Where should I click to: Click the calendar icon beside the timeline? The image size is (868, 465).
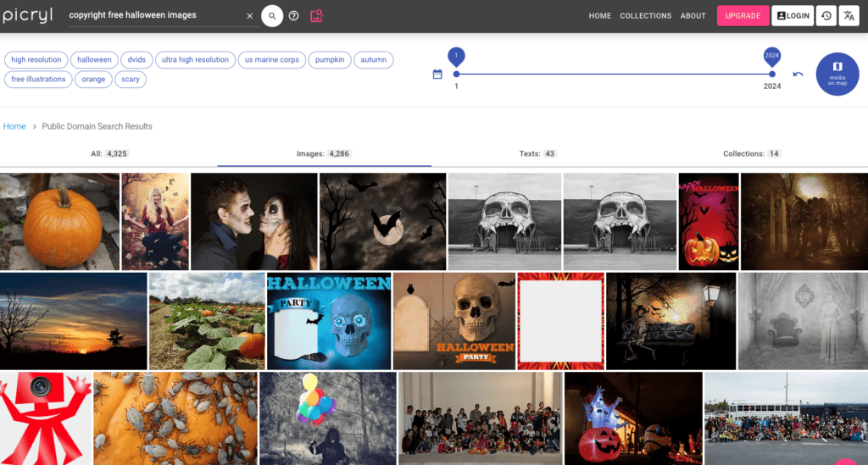tap(437, 75)
